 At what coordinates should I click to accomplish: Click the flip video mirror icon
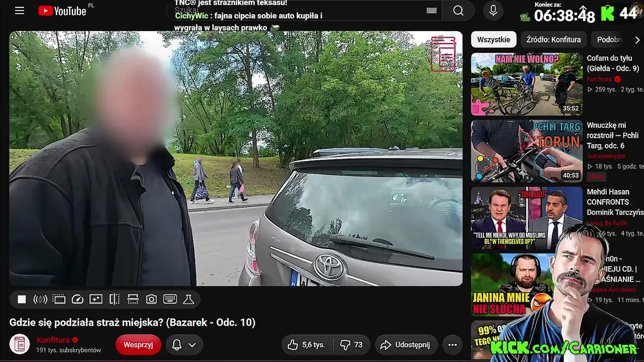(114, 300)
